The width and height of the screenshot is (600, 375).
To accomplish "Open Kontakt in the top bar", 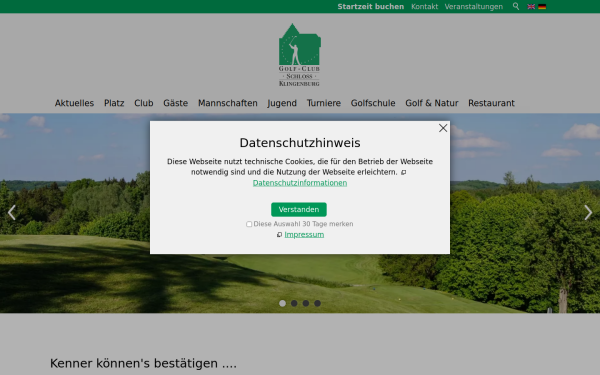I will point(424,7).
